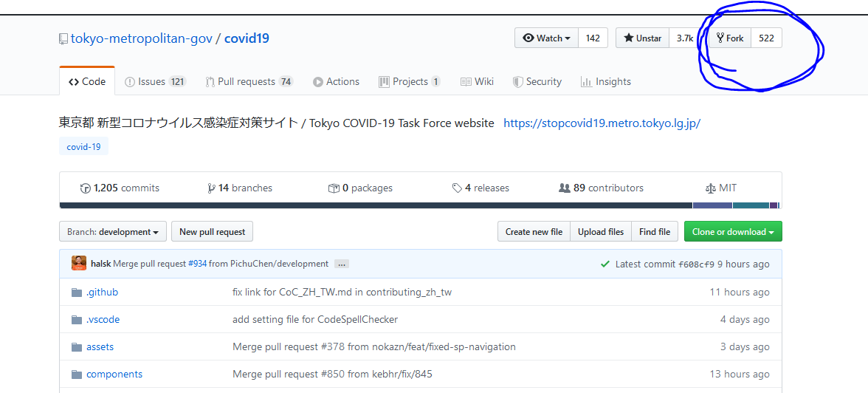
Task: Click the Create new file button
Action: click(x=534, y=232)
